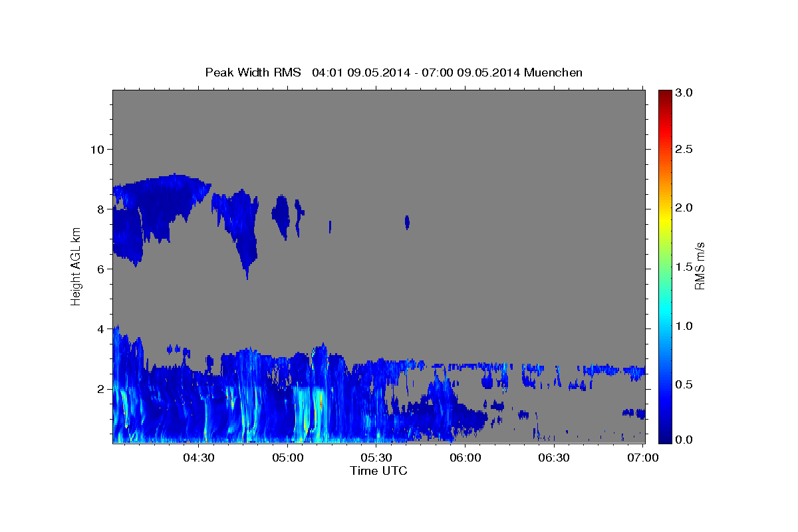798x532 pixels.
Task: Click the colorbar value 0.5
Action: coord(684,384)
